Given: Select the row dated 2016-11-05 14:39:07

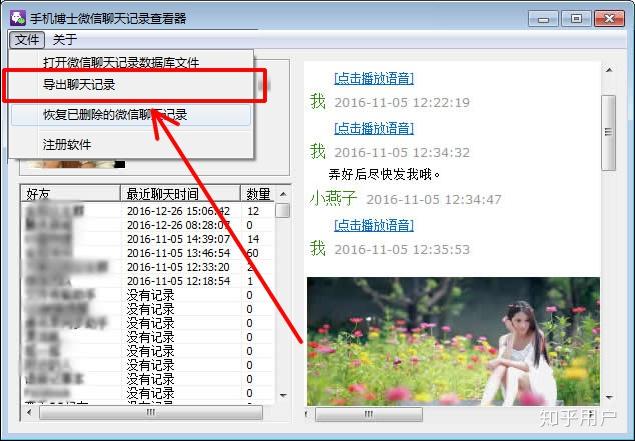Looking at the screenshot, I should tap(147, 239).
